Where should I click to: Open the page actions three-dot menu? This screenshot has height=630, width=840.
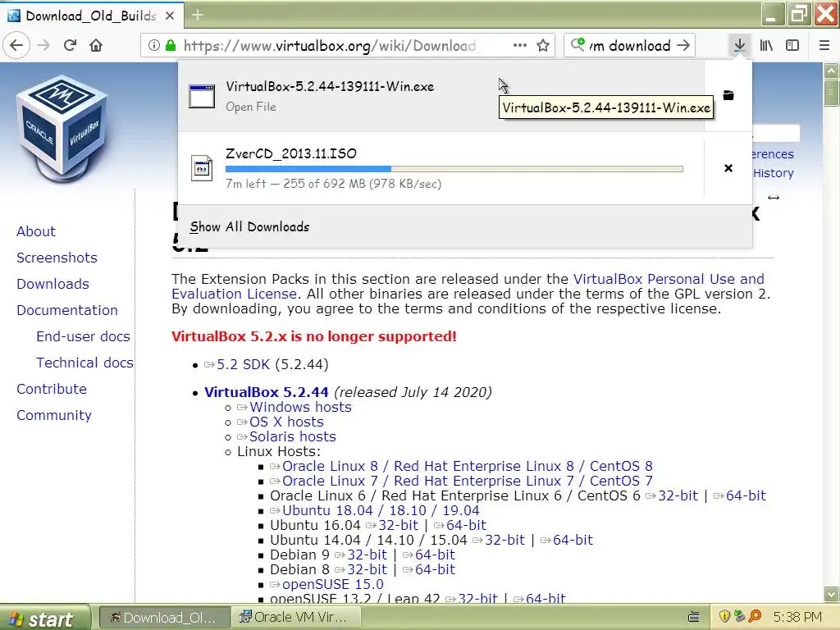click(519, 46)
